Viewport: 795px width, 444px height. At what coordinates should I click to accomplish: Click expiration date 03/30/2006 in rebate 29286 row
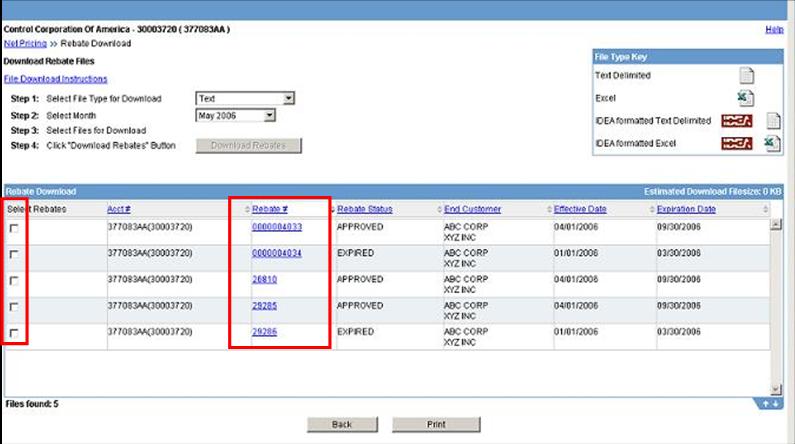tap(678, 332)
